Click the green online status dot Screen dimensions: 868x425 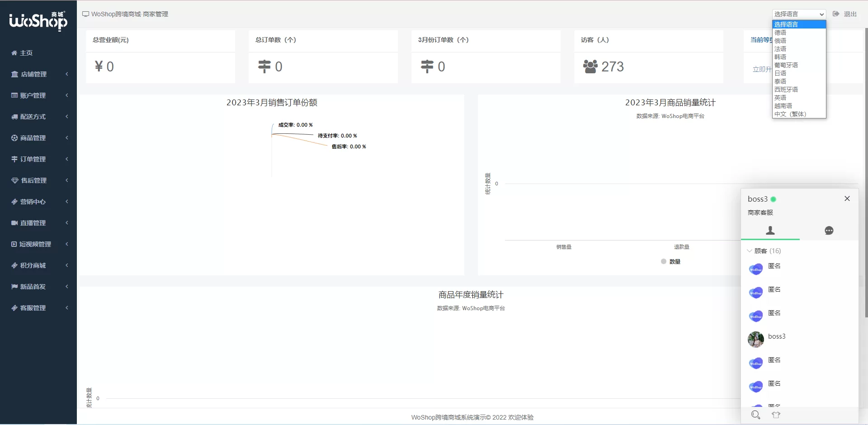tap(774, 199)
